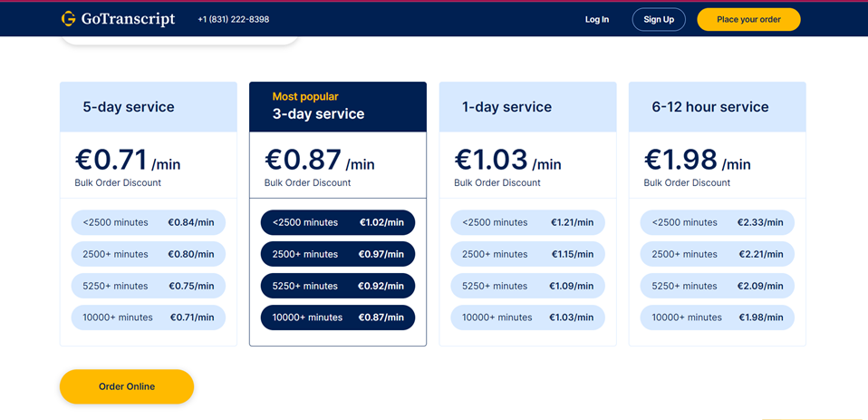
Task: Choose the 6-12 hour 5250+ minutes €2.09/min tier
Action: pyautogui.click(x=717, y=286)
